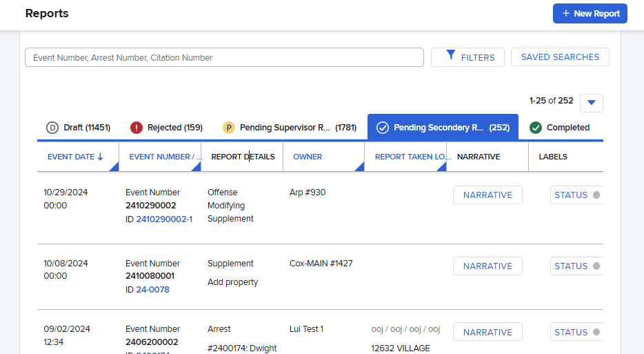This screenshot has width=644, height=354.
Task: Click the Event Date sort arrow
Action: 101,157
